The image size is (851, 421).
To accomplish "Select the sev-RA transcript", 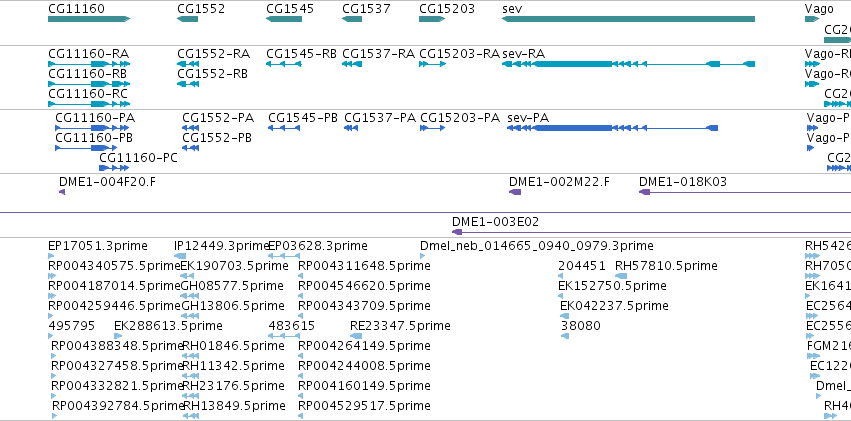I will pos(628,64).
